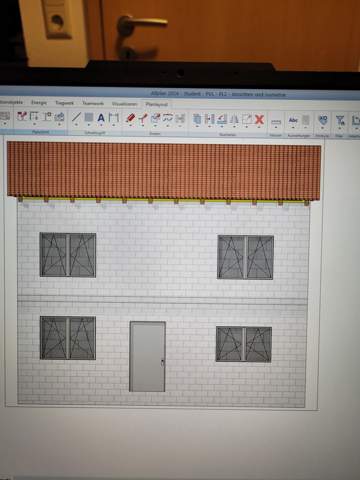Expand dropdown arrow under red X tool

tap(259, 127)
